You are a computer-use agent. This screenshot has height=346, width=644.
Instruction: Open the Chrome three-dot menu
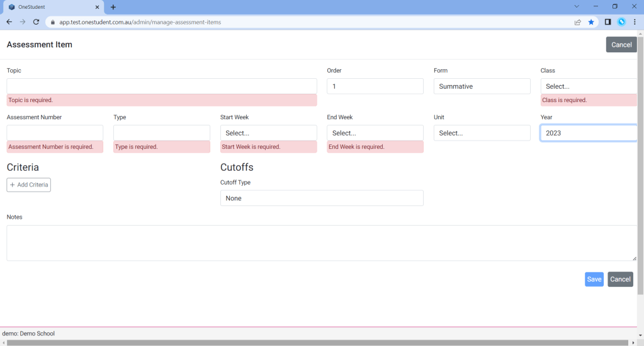[635, 22]
